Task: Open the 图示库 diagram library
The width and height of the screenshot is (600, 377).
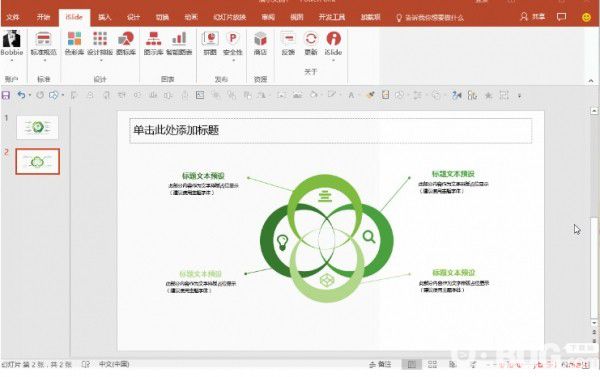Action: point(153,43)
